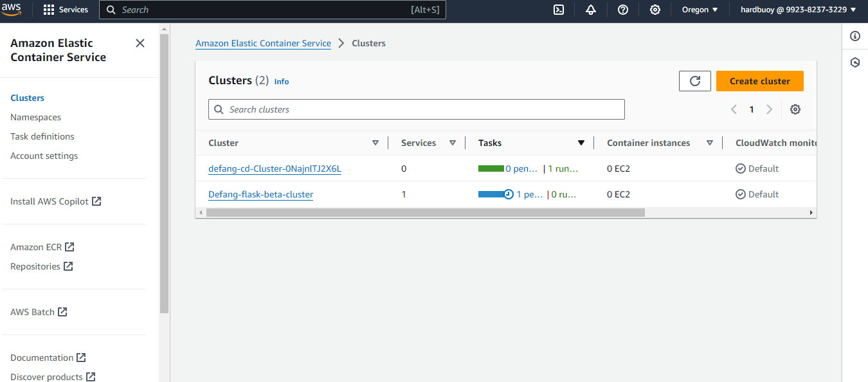Click external link icon beside Documentation
This screenshot has height=382, width=868.
81,358
